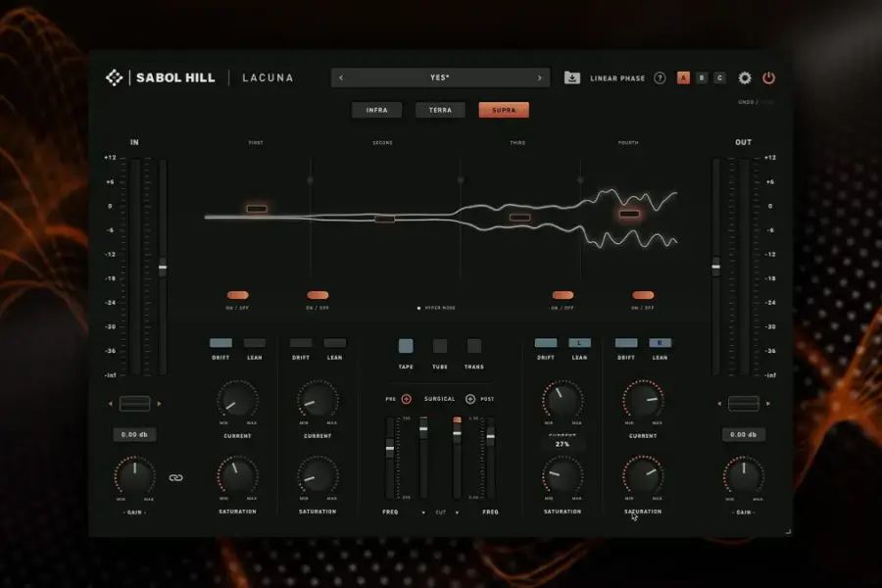Open dropdown arrow right of CUT
This screenshot has height=588, width=882.
tap(457, 513)
